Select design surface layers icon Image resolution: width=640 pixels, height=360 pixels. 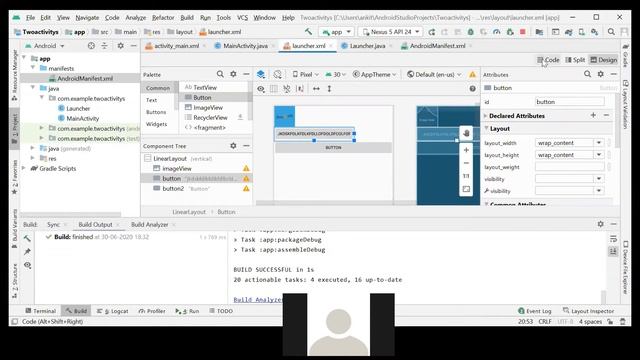[x=261, y=74]
